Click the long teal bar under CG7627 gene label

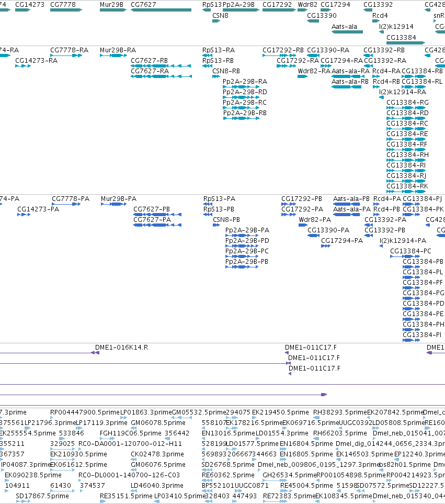tap(161, 10)
